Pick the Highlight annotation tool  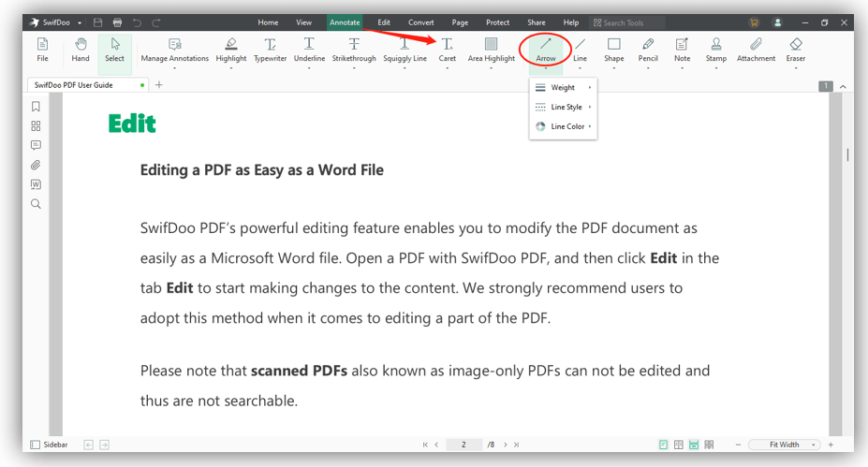tap(231, 50)
